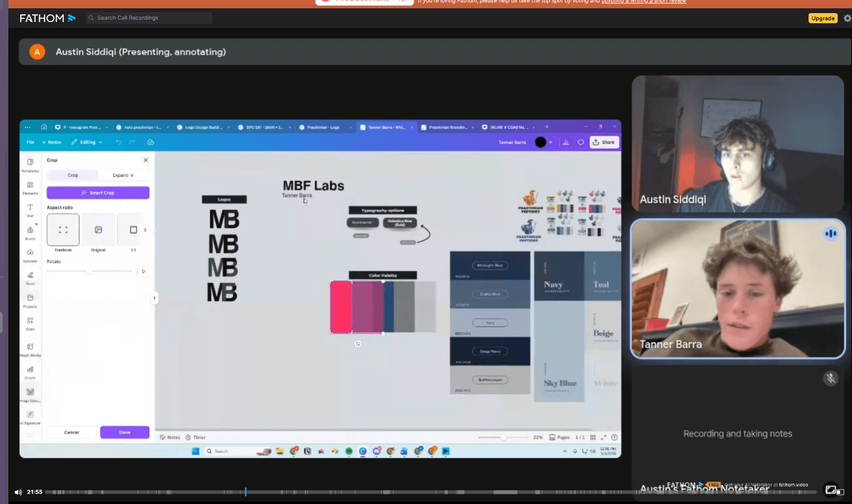852x504 pixels.
Task: Click the purple Done button
Action: click(124, 432)
